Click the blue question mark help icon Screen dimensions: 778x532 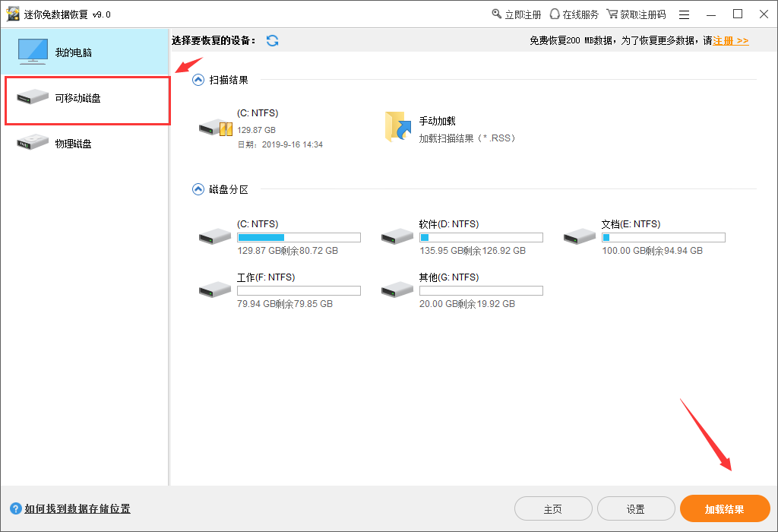(x=16, y=508)
